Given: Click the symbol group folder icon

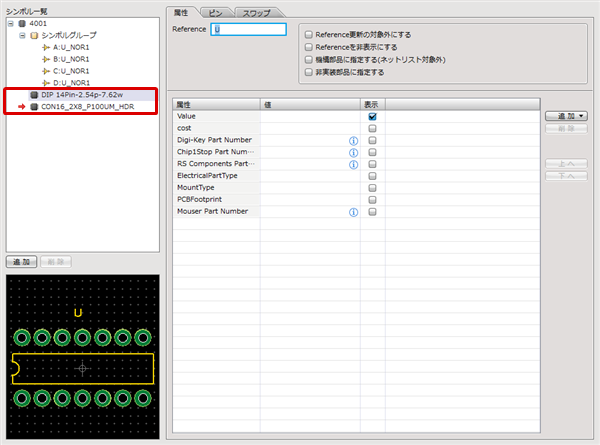Looking at the screenshot, I should [34, 36].
